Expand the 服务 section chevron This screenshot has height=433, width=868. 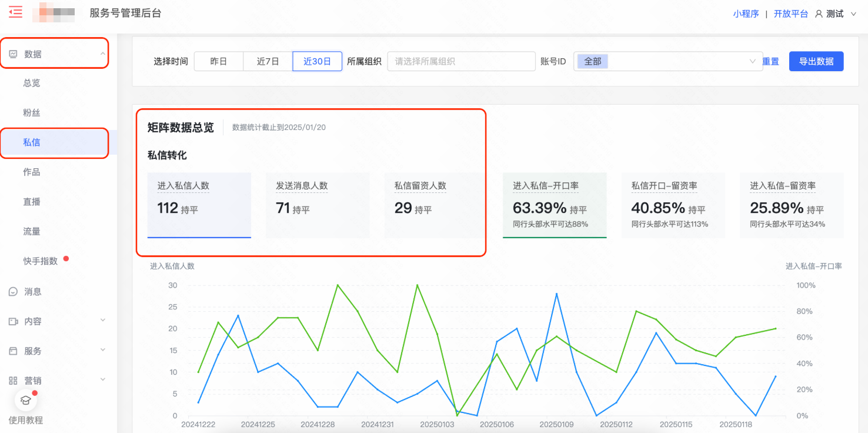103,351
